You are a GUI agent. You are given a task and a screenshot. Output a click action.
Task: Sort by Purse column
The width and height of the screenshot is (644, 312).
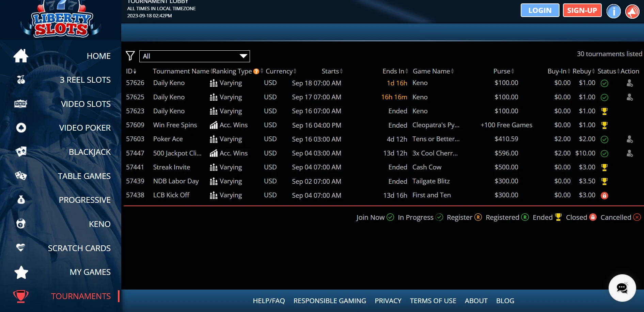504,71
